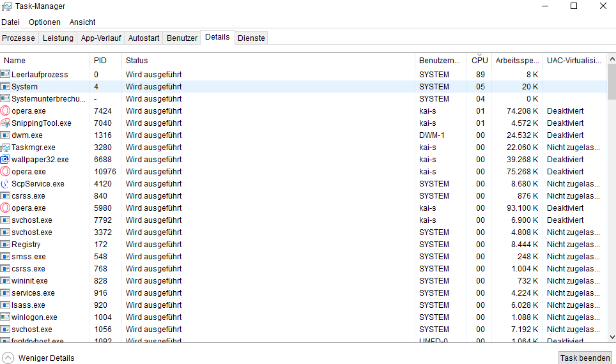Click the opera.exe icon with PID 10976
This screenshot has height=364, width=616.
click(x=5, y=172)
